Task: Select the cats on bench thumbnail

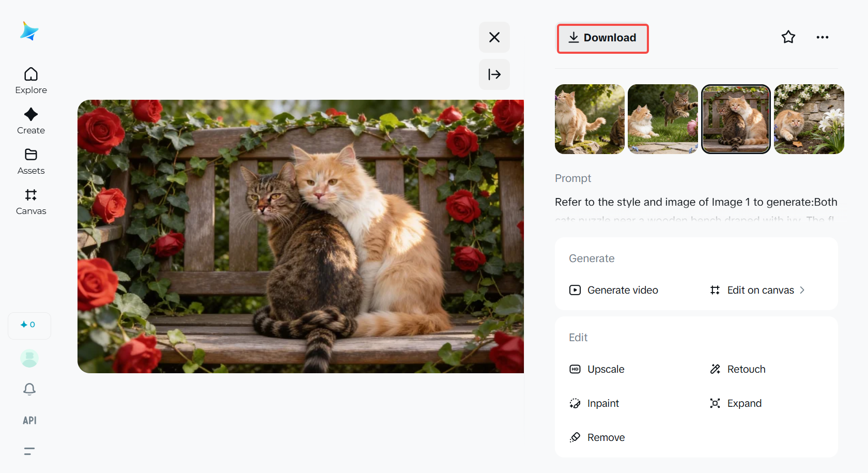Action: (736, 119)
